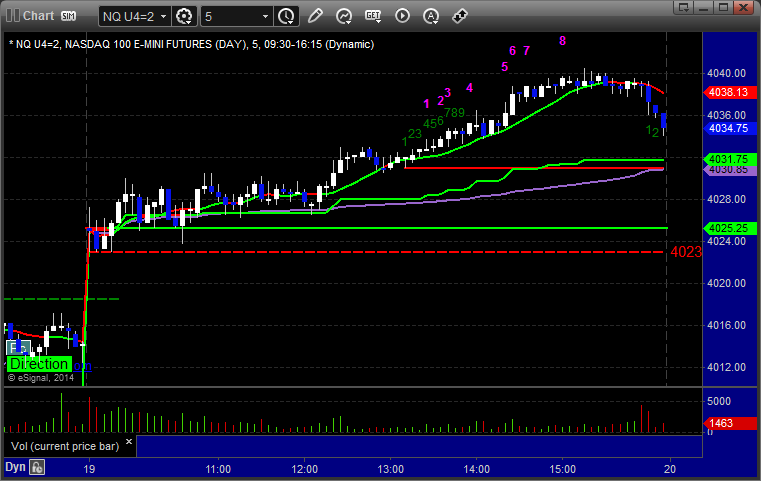
Task: Close the chart window
Action: pos(744,7)
